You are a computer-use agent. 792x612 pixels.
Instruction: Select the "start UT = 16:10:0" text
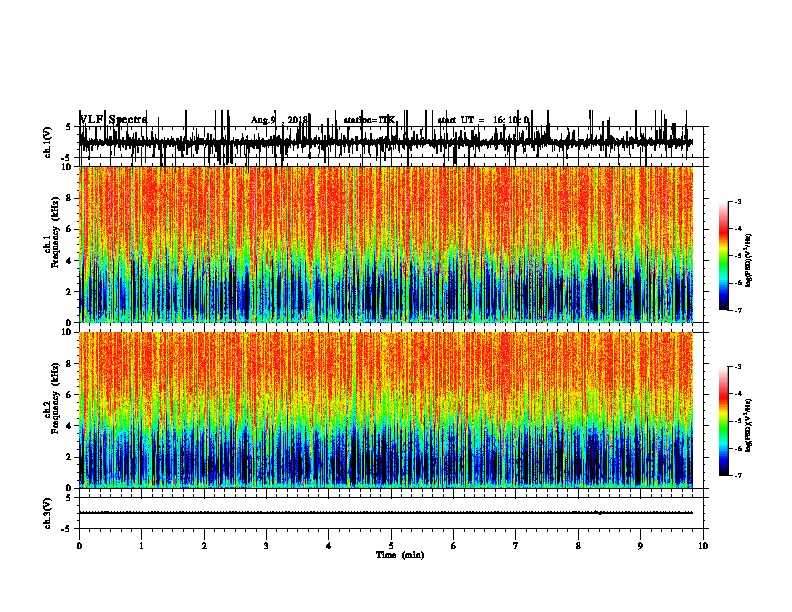pyautogui.click(x=483, y=120)
